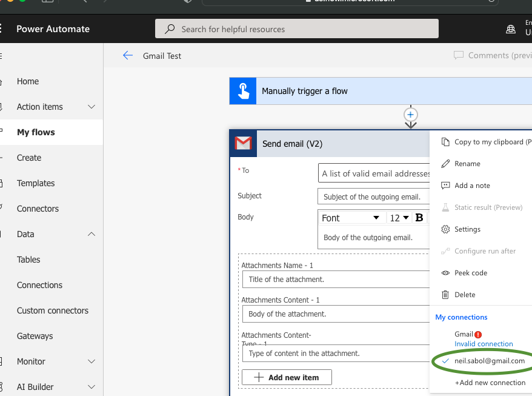Apply bold formatting in the Body field
The height and width of the screenshot is (396, 532).
tap(419, 217)
